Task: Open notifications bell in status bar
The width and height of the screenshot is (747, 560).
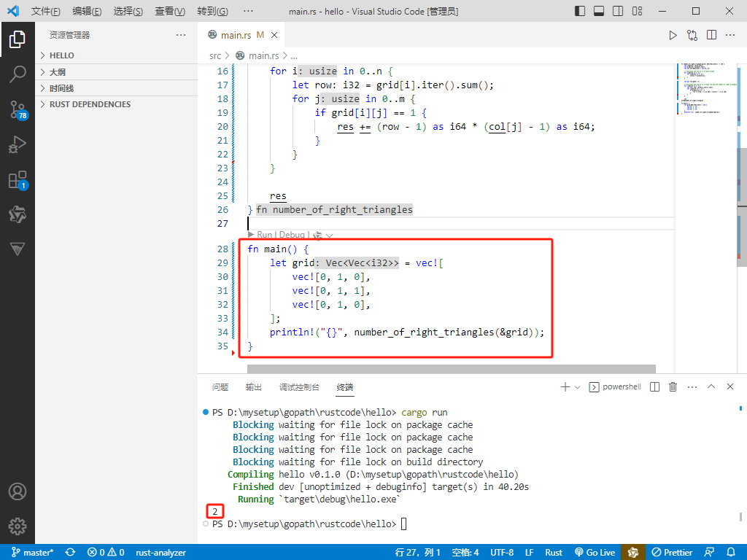Action: 731,553
